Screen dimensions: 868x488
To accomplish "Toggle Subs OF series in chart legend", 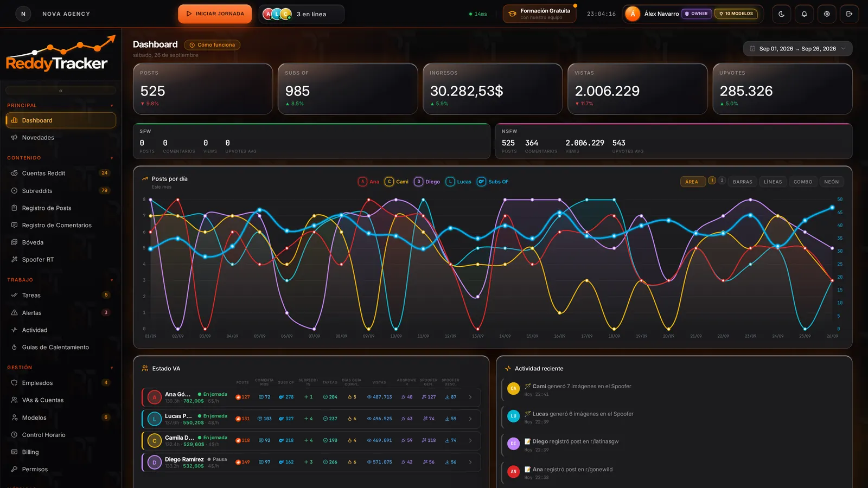I will point(493,182).
